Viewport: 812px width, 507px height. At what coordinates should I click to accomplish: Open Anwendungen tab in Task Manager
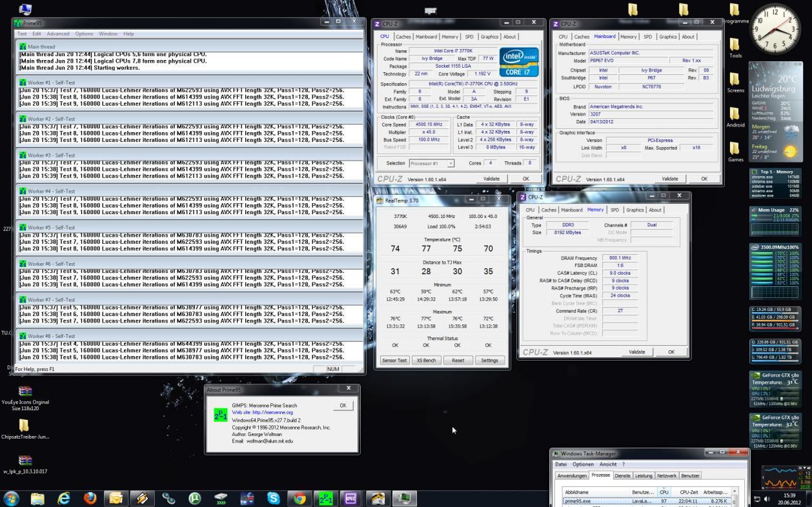click(572, 475)
